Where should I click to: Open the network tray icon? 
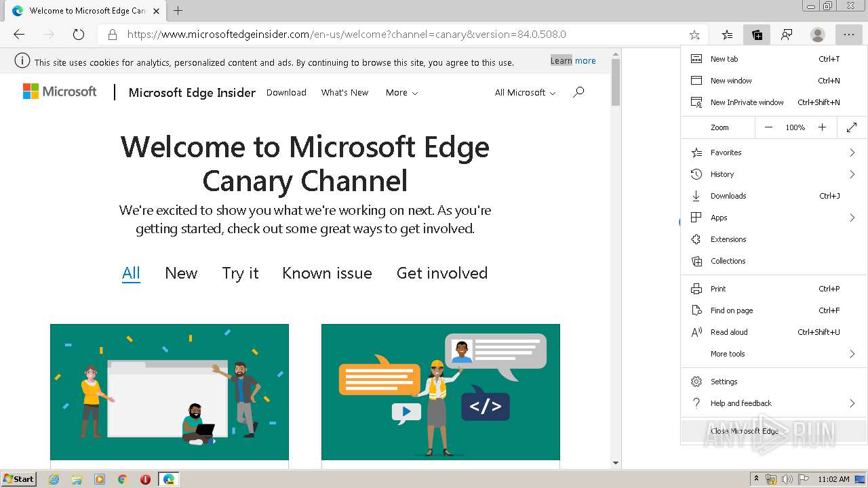point(771,479)
